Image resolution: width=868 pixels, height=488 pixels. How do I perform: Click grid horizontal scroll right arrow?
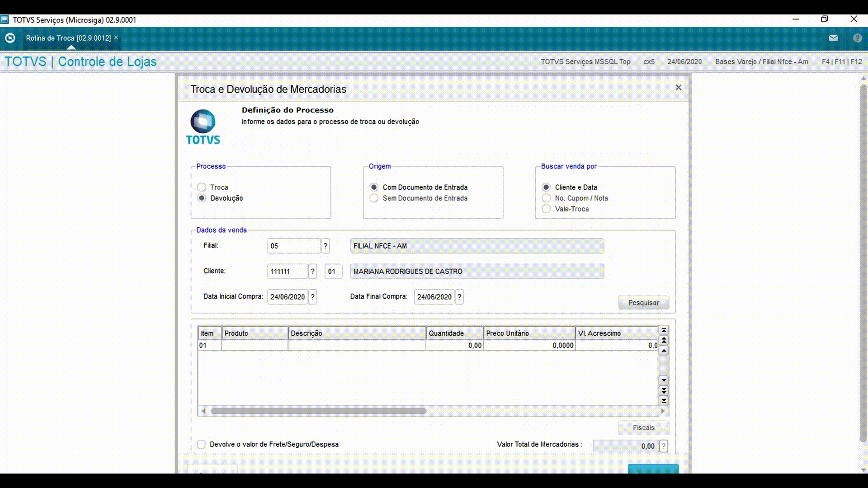click(x=663, y=411)
